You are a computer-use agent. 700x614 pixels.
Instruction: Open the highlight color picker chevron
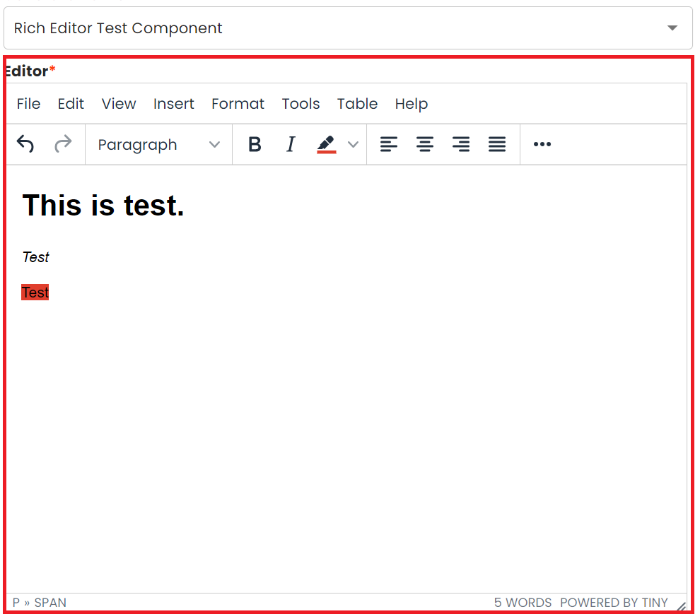click(353, 145)
